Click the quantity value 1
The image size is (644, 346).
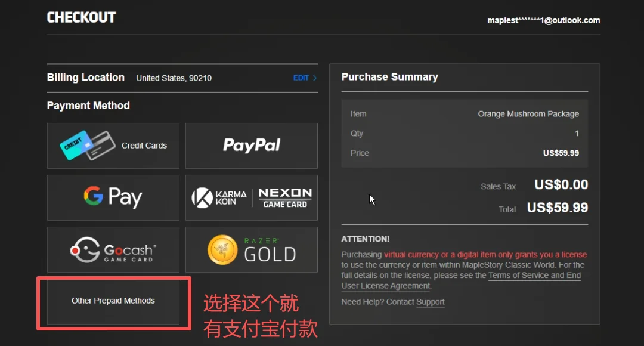(x=576, y=134)
